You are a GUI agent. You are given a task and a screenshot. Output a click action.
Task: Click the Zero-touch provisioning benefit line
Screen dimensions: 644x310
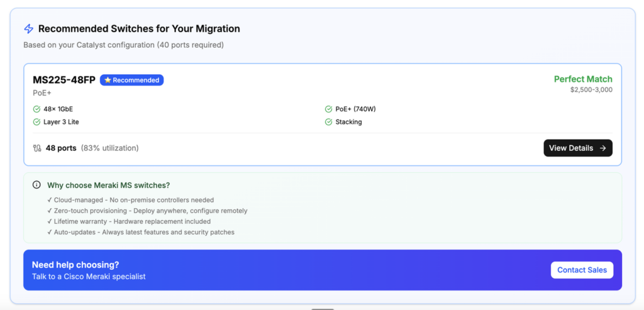pyautogui.click(x=150, y=211)
